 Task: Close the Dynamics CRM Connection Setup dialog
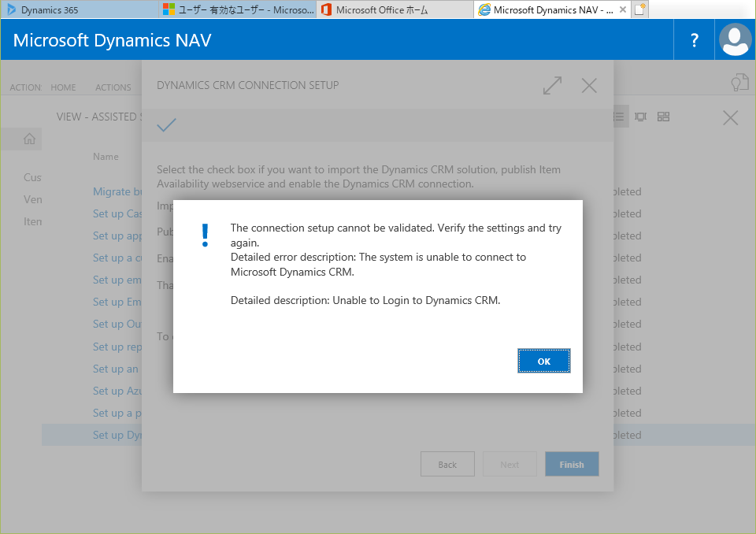[589, 85]
